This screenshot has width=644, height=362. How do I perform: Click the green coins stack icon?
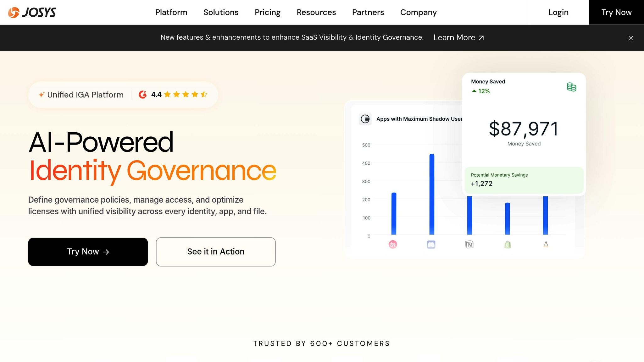click(x=571, y=87)
